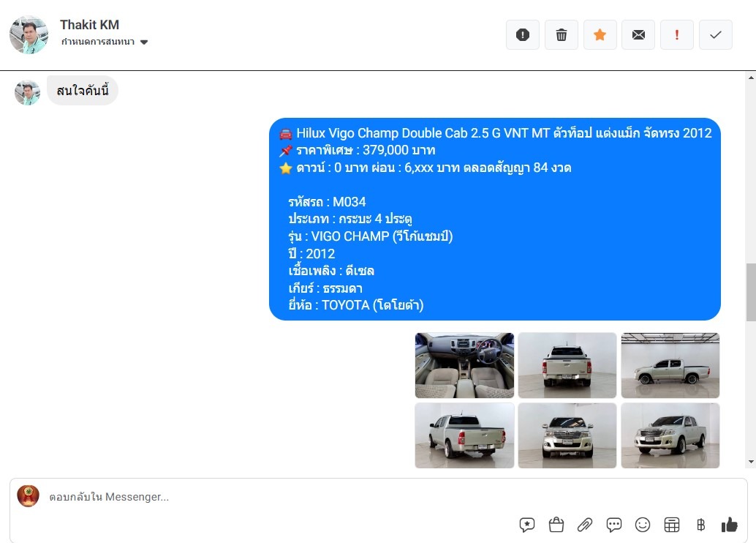
Task: Click the ราคาพิเศษ : 379,000 บาท line
Action: point(358,150)
